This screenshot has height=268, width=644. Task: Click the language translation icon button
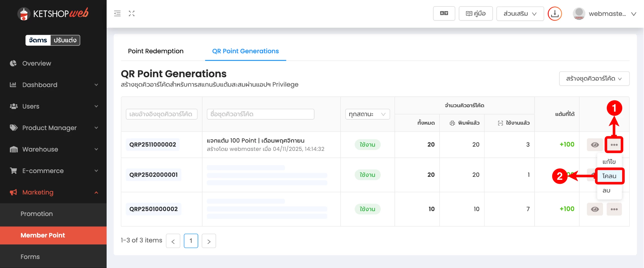click(444, 13)
